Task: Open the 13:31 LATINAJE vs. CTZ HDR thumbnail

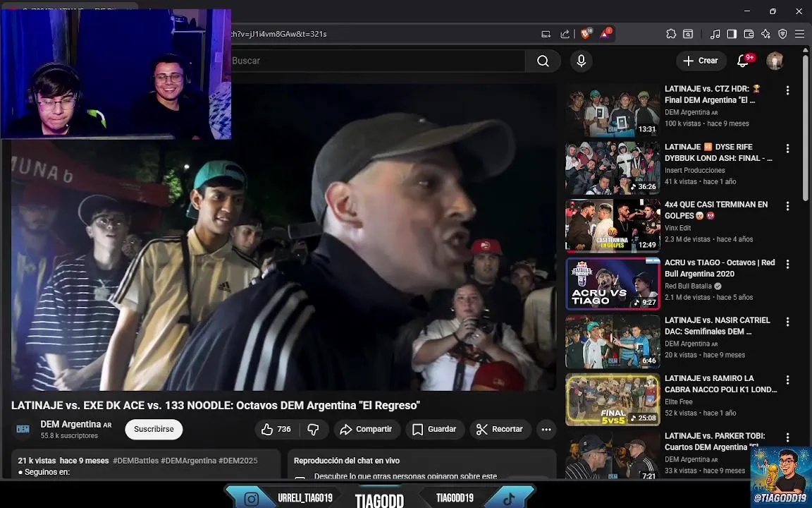Action: (613, 110)
